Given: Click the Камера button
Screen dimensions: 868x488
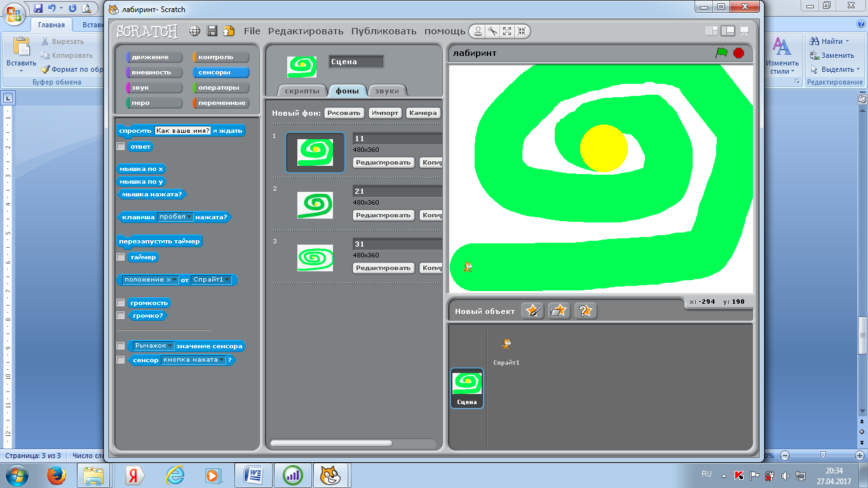Looking at the screenshot, I should coord(423,112).
